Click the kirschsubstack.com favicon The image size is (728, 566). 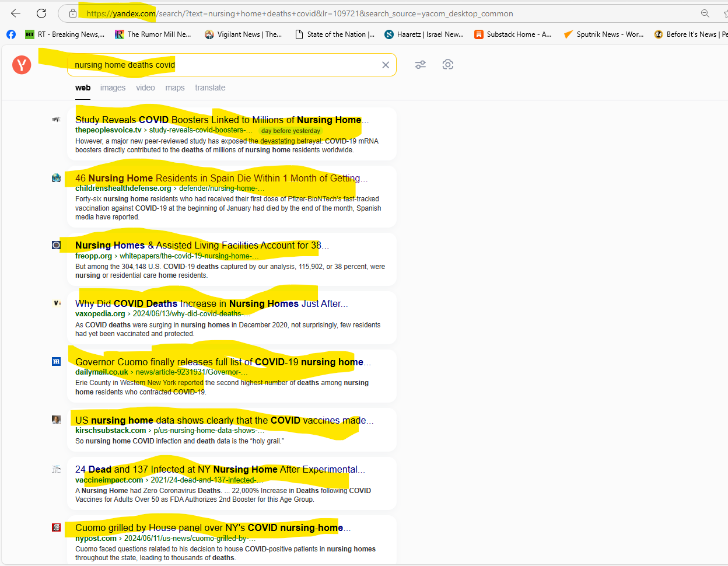click(56, 420)
